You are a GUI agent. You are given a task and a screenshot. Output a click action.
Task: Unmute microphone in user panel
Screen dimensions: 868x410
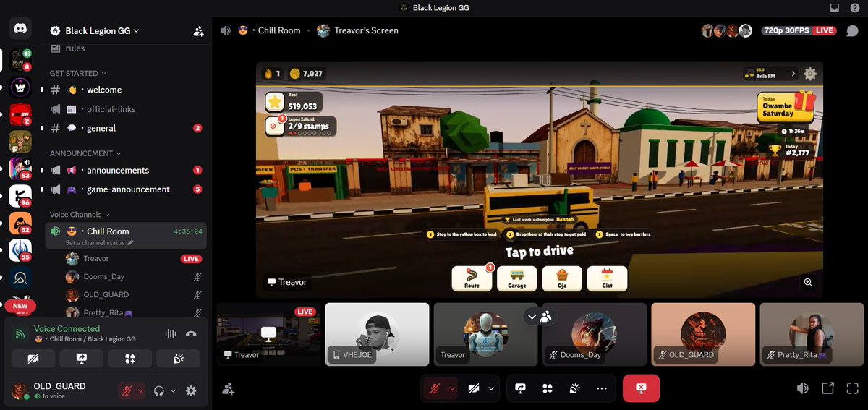pos(127,390)
